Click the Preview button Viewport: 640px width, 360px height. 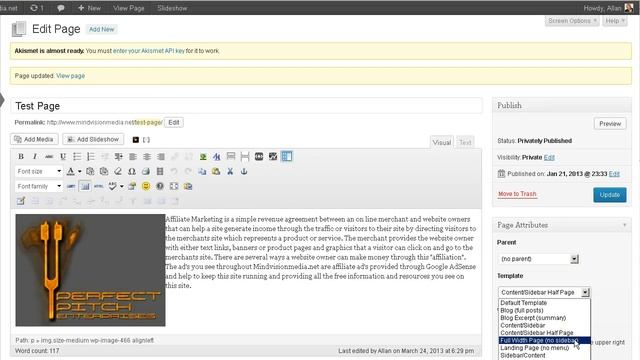pyautogui.click(x=610, y=124)
